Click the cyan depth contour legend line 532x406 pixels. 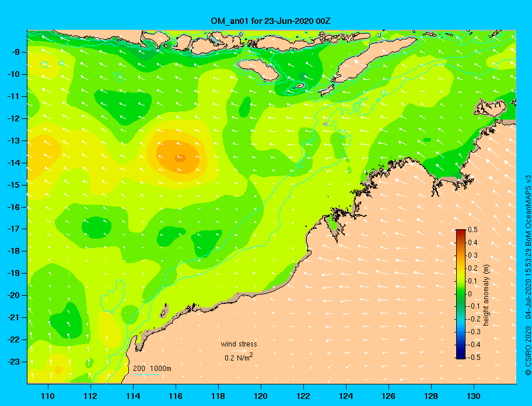coord(146,374)
